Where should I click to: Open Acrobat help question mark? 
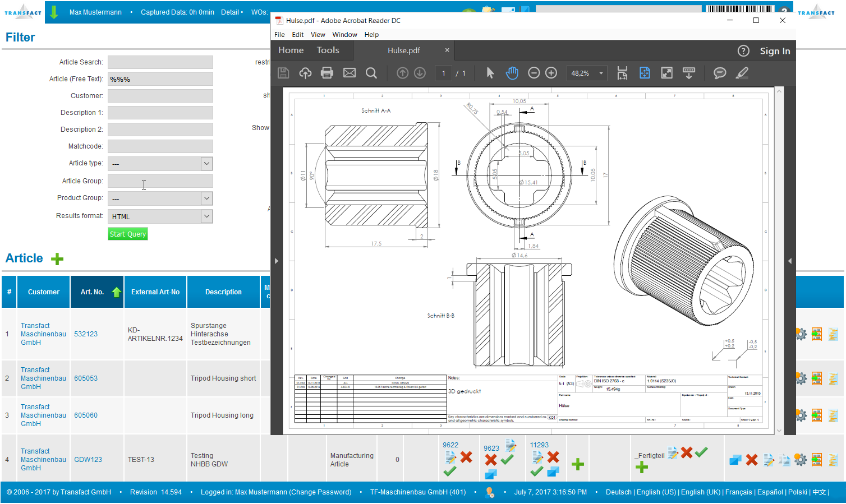pos(743,51)
